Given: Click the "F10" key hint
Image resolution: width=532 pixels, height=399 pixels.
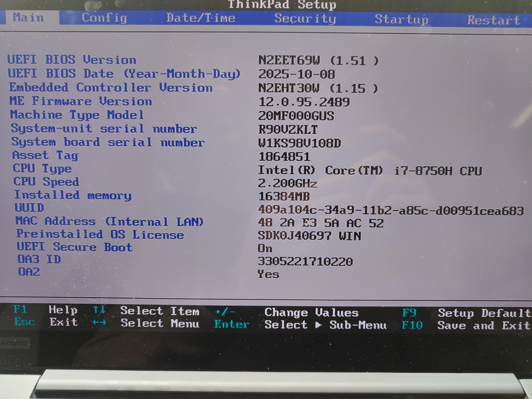Looking at the screenshot, I should point(412,325).
